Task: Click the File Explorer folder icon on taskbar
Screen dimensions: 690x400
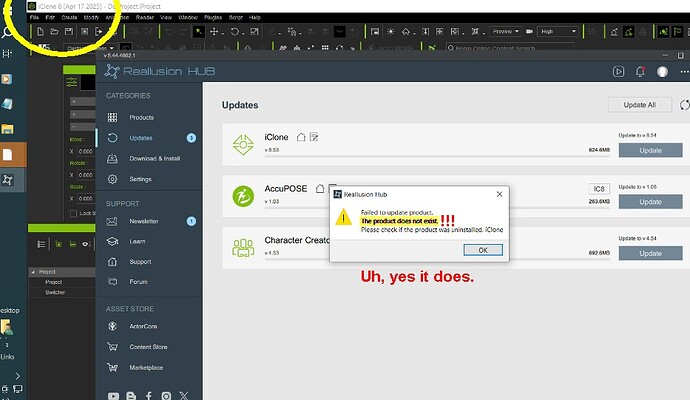Action: click(7, 129)
